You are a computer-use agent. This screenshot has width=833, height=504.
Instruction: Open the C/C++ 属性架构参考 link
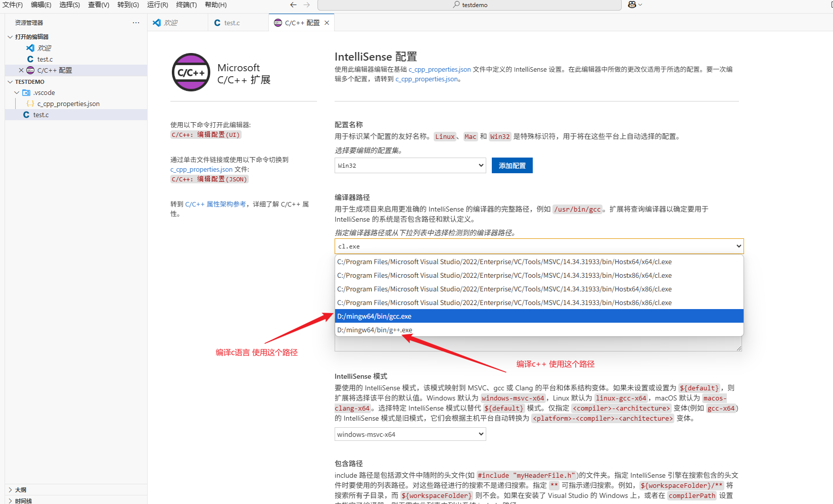[215, 204]
